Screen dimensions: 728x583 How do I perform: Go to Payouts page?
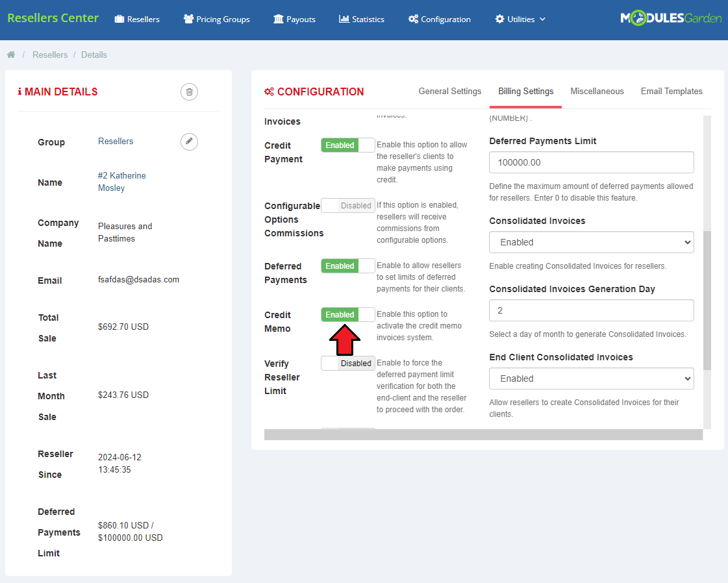(x=294, y=19)
